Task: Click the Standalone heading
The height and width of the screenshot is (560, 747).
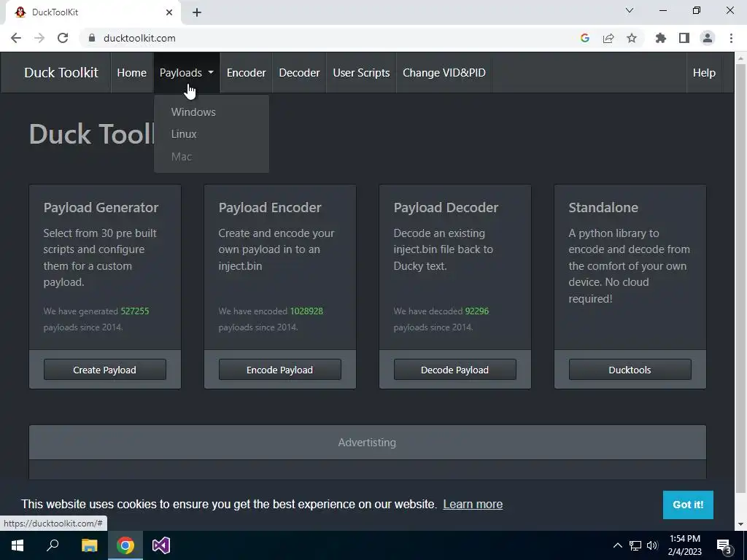Action: 603,208
